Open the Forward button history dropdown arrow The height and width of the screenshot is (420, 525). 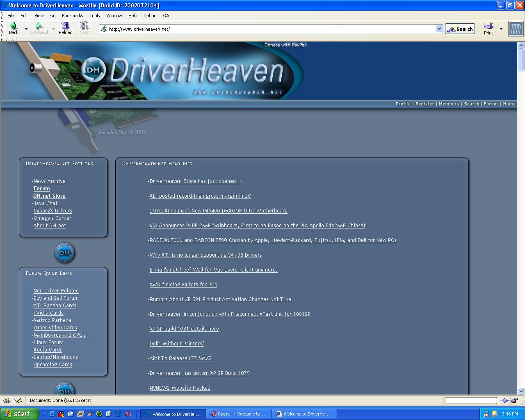point(53,29)
